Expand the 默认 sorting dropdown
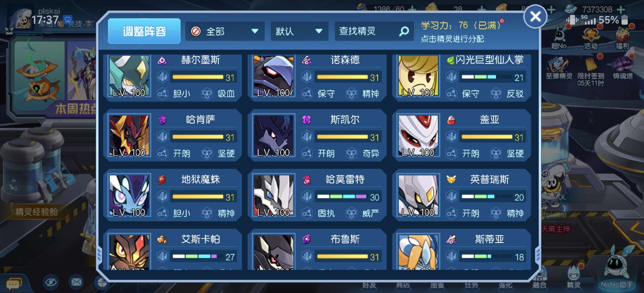This screenshot has height=293, width=644. pos(299,31)
